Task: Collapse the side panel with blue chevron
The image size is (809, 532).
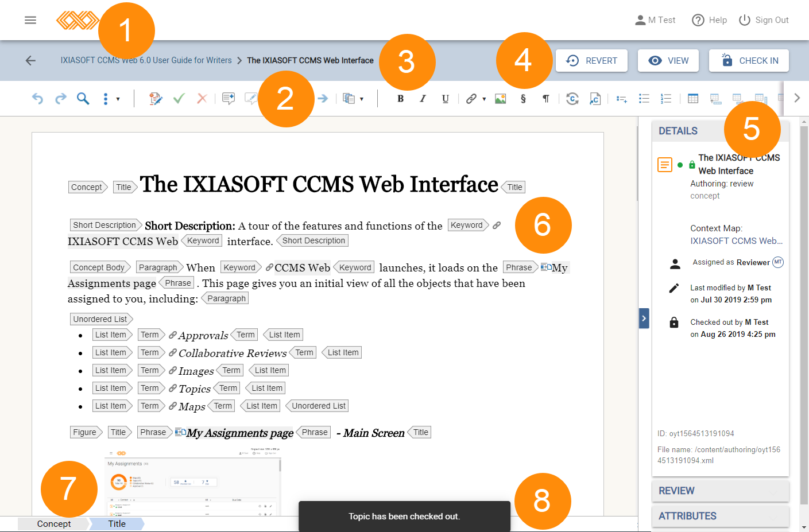Action: point(644,318)
